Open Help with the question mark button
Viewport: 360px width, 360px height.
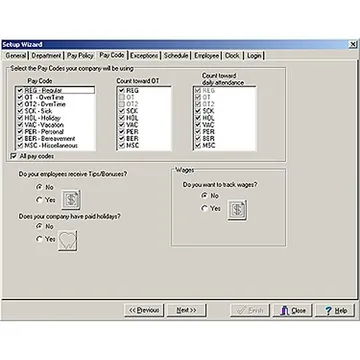coord(335,310)
